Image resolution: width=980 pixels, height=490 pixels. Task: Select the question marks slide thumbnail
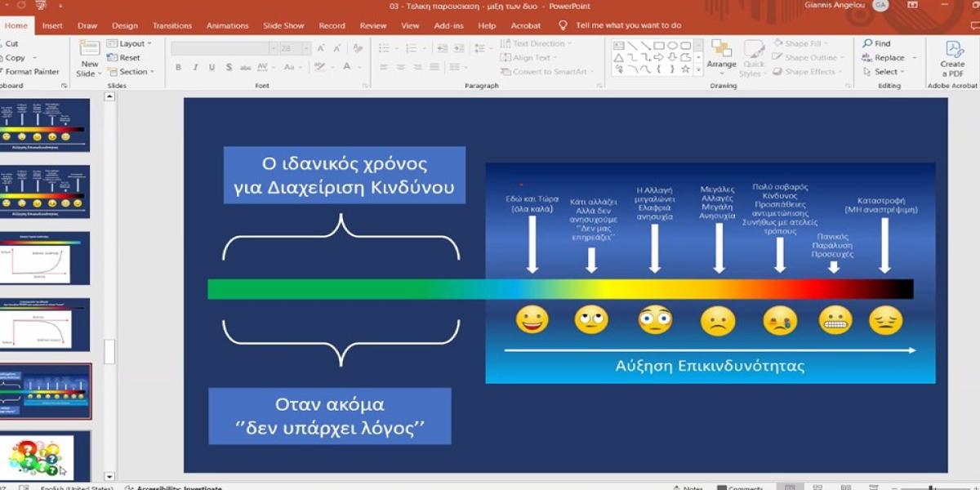41,457
